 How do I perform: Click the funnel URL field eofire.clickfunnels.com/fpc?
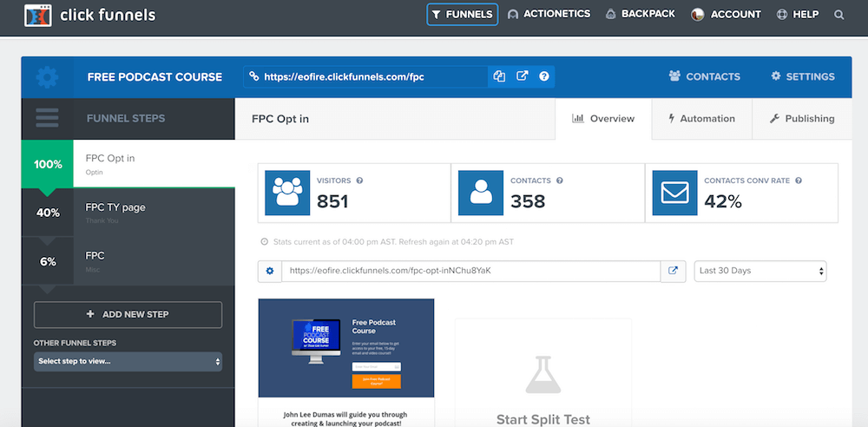pyautogui.click(x=365, y=76)
